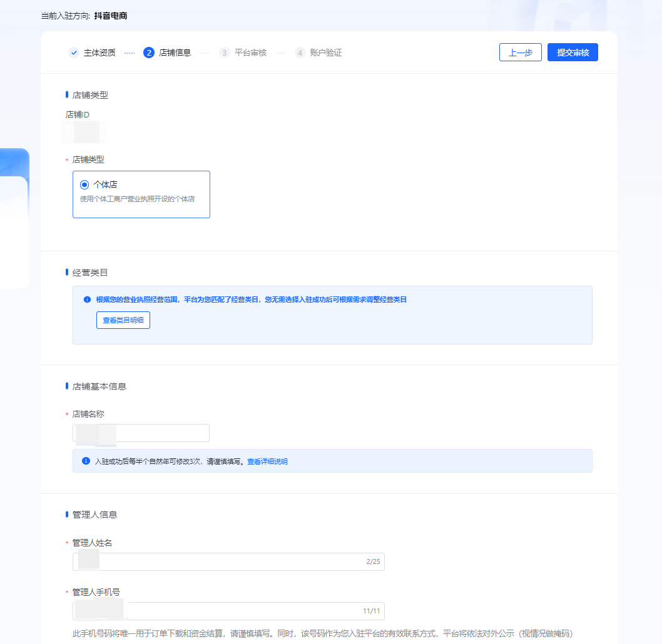Click into the 管理人手机号 input field
The image size is (662, 644).
pyautogui.click(x=228, y=611)
